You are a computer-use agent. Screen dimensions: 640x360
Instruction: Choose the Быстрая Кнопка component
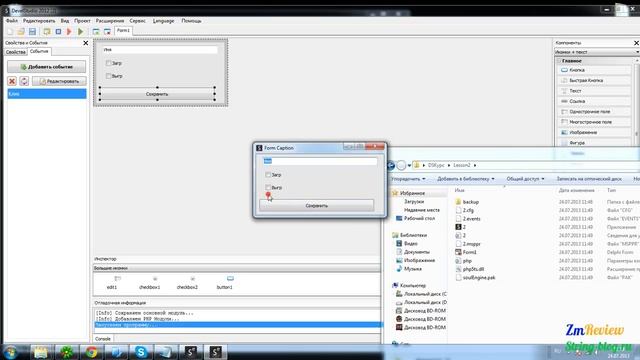(594, 80)
